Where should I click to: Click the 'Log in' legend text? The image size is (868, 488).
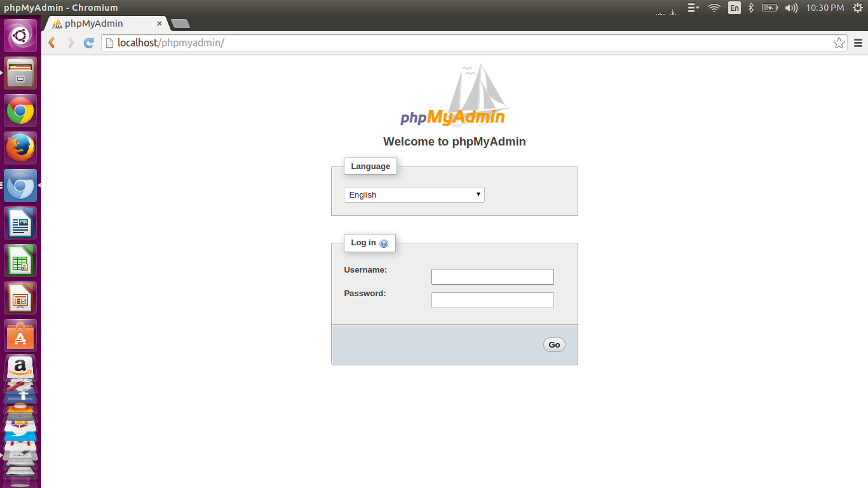click(x=363, y=243)
